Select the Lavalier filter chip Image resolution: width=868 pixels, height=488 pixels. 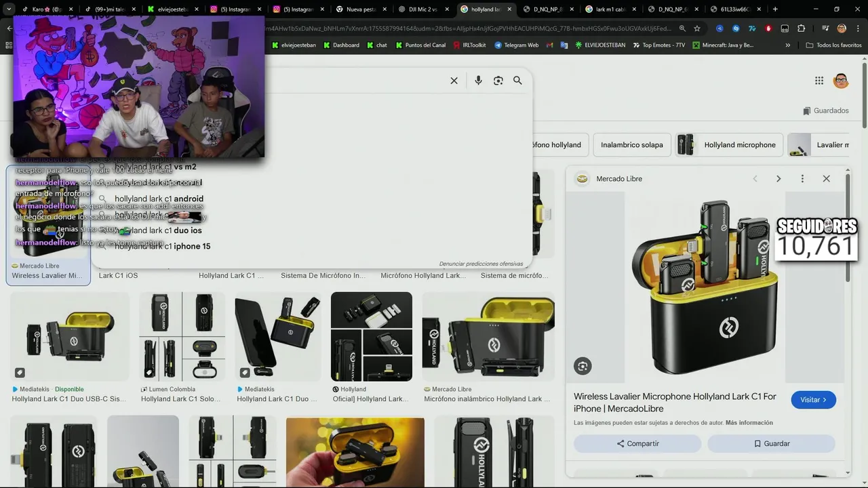tap(818, 145)
